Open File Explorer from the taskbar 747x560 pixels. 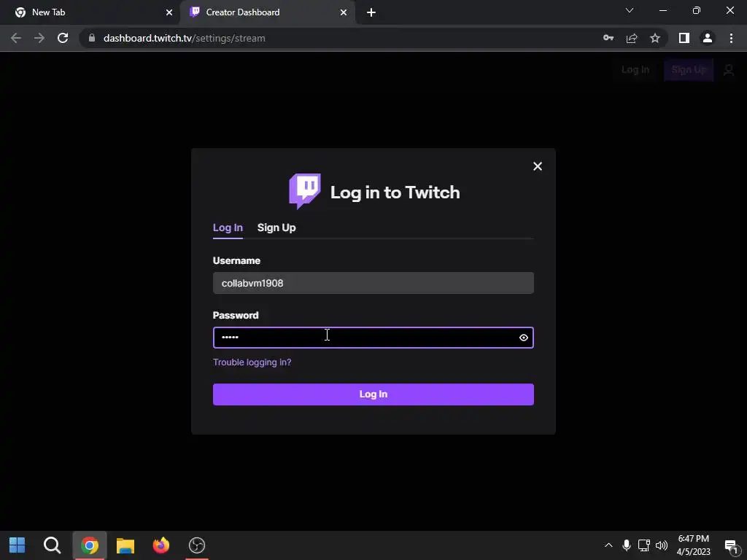coord(125,545)
